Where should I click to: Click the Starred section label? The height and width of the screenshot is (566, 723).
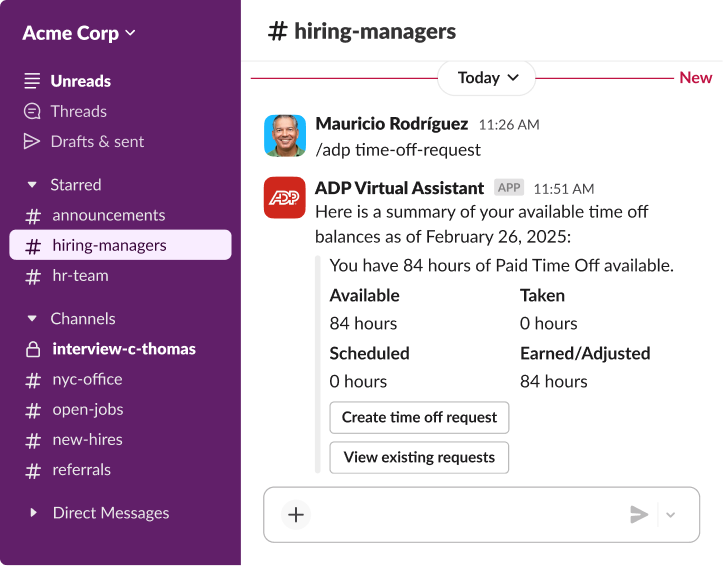76,185
